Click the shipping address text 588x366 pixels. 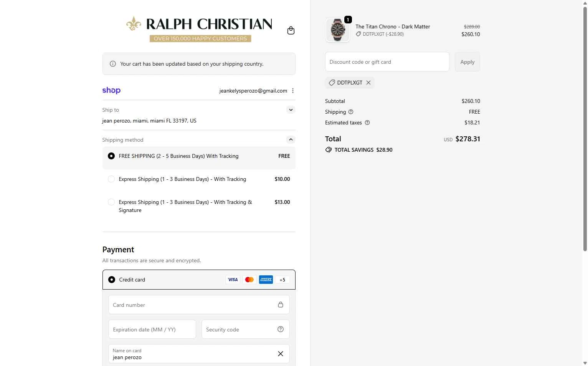click(149, 121)
